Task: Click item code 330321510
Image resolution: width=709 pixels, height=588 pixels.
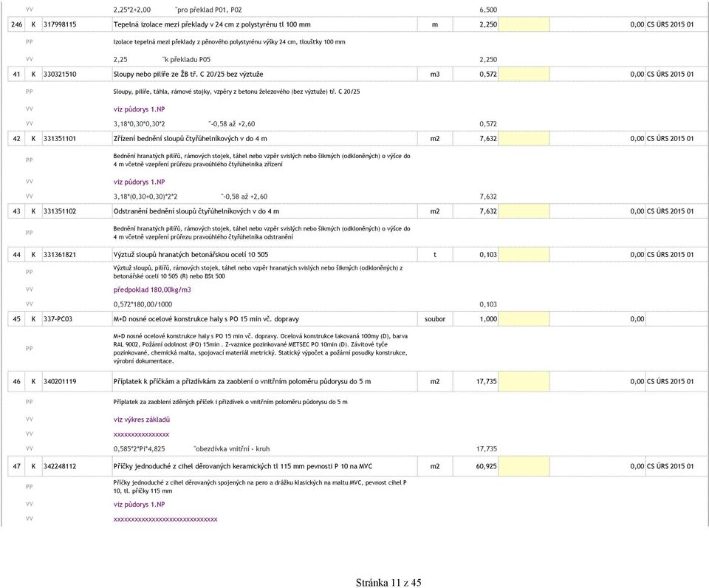Action: click(60, 74)
